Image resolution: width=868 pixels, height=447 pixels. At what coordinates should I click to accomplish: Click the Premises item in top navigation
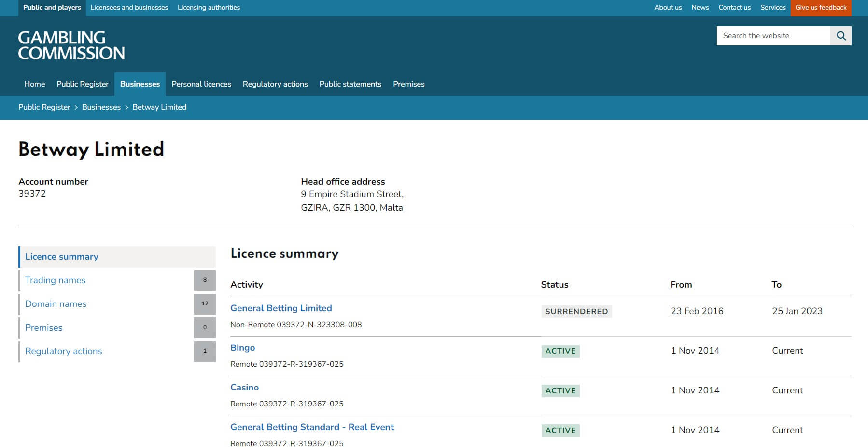(408, 84)
